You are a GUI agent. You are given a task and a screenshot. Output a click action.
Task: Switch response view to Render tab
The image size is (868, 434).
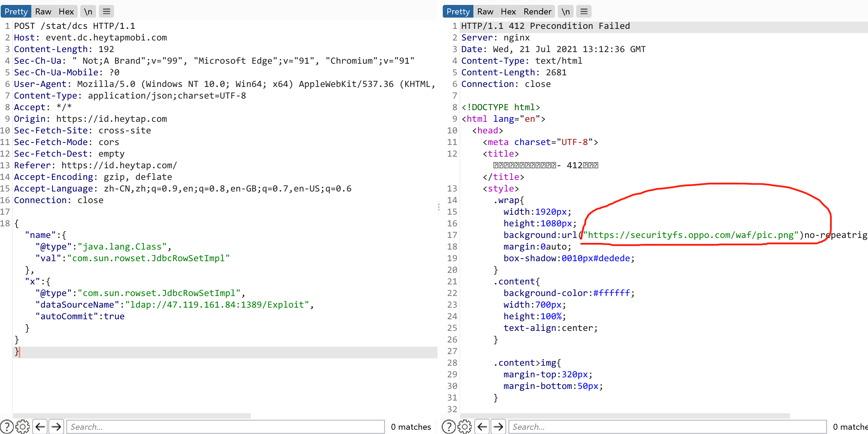tap(537, 12)
